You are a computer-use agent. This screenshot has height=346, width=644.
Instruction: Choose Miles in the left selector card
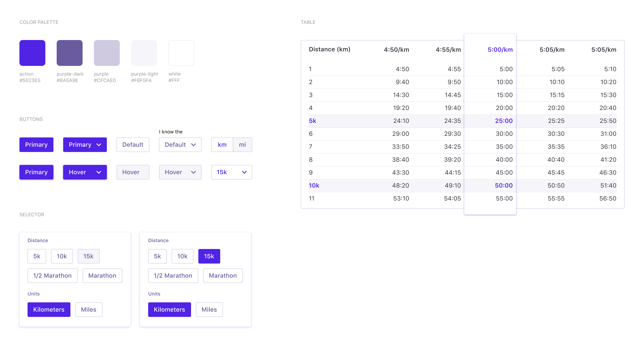click(x=88, y=310)
